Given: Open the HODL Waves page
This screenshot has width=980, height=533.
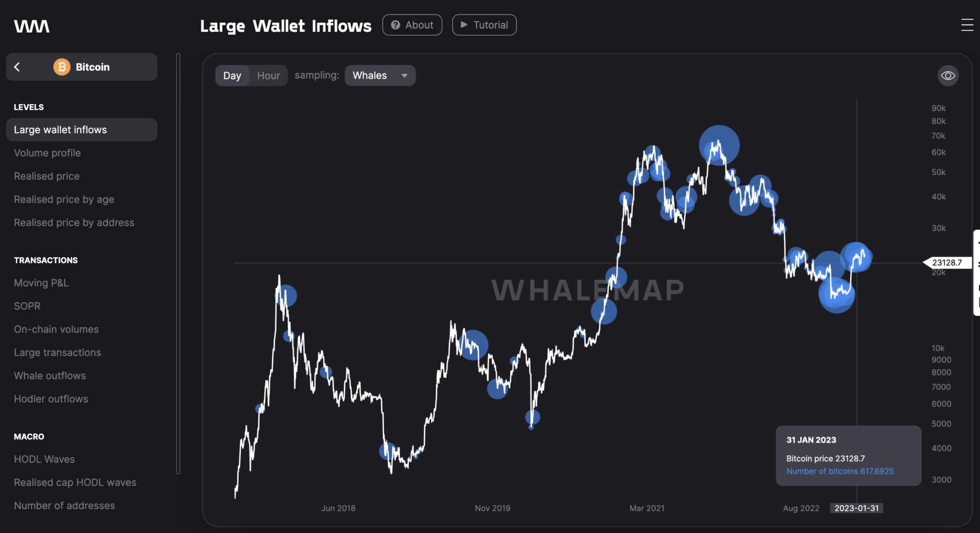Looking at the screenshot, I should coord(45,459).
